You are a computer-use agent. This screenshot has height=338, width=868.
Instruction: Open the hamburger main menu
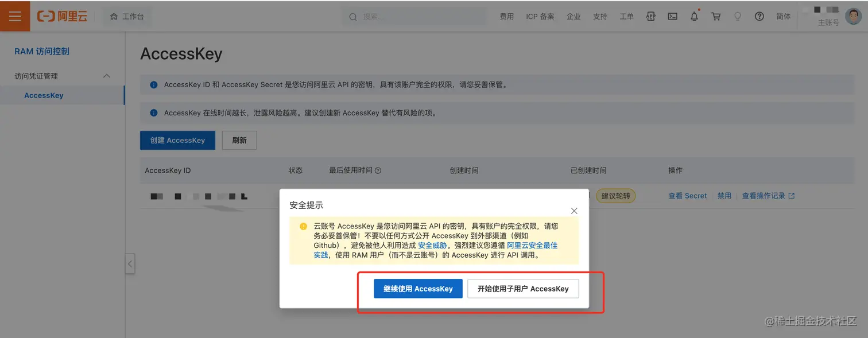point(15,16)
